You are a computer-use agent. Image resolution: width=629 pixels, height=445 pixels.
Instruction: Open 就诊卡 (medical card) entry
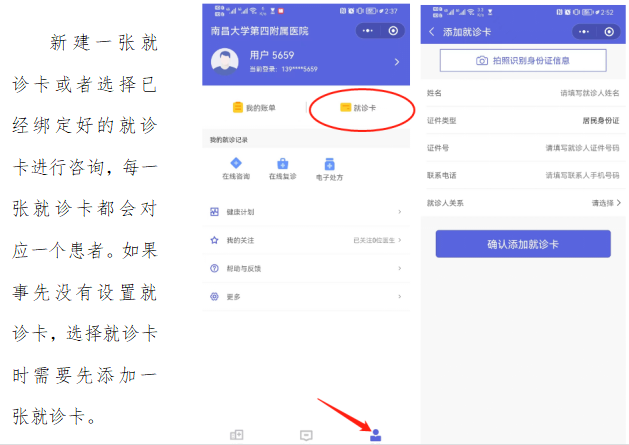pyautogui.click(x=359, y=108)
